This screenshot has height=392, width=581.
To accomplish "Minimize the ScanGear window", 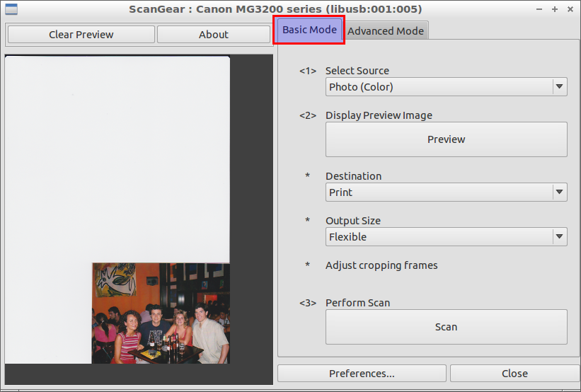I will tap(540, 9).
